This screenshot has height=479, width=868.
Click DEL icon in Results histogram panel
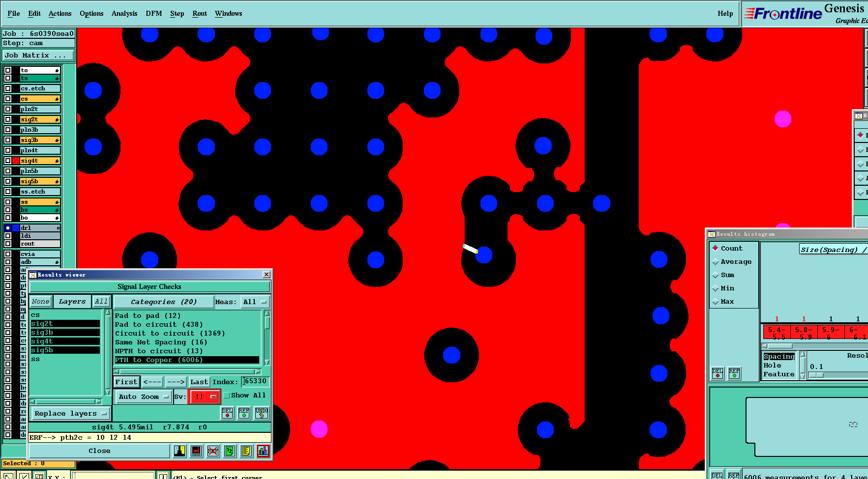tap(718, 373)
